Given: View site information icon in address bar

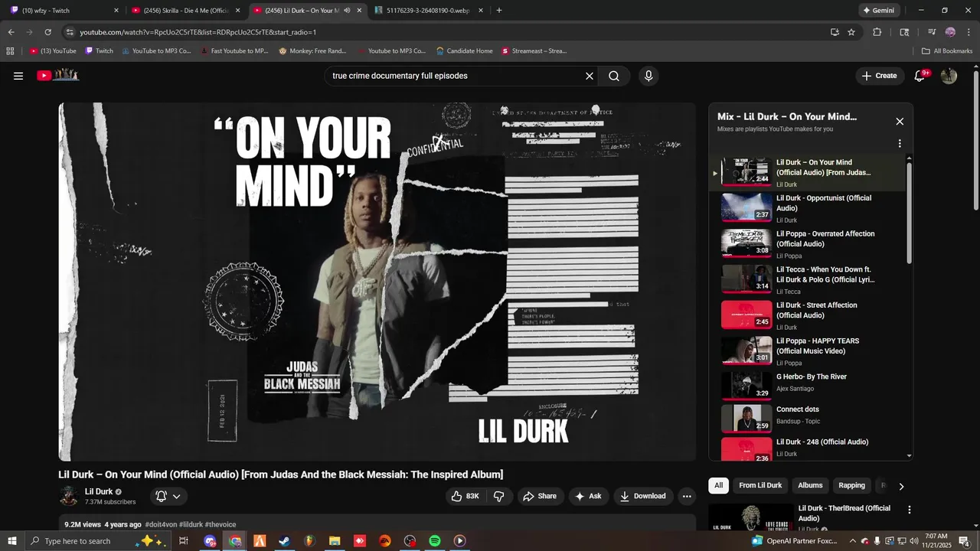Looking at the screenshot, I should coord(70,32).
